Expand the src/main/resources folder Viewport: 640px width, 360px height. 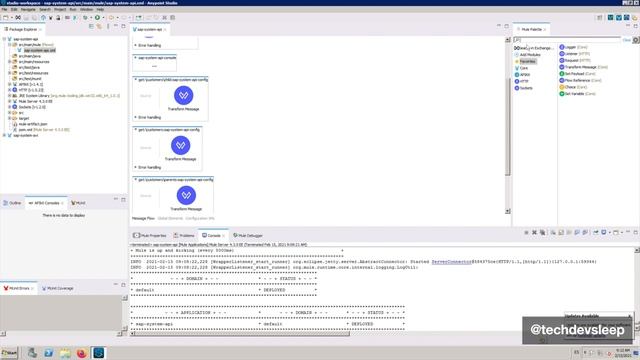pyautogui.click(x=10, y=62)
